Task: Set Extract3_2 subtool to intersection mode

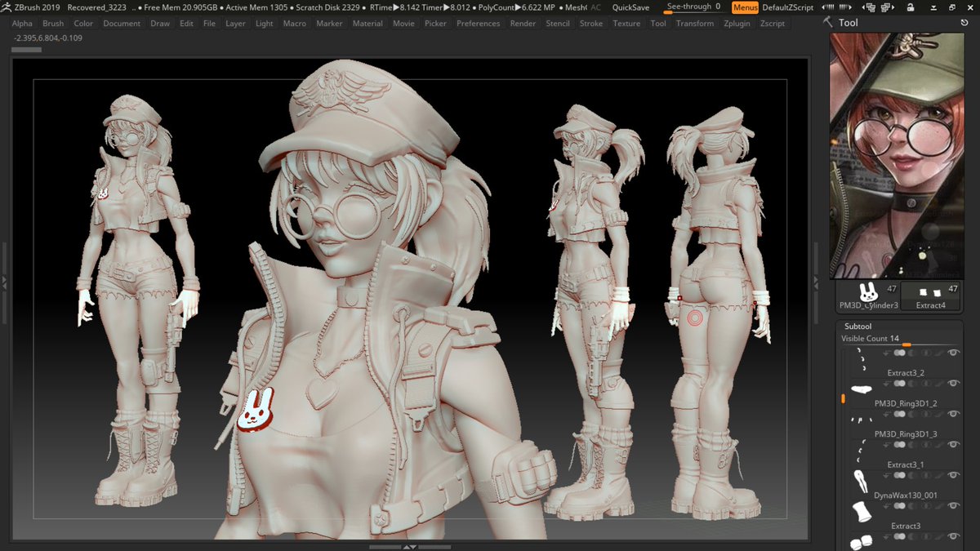Action: (x=924, y=353)
